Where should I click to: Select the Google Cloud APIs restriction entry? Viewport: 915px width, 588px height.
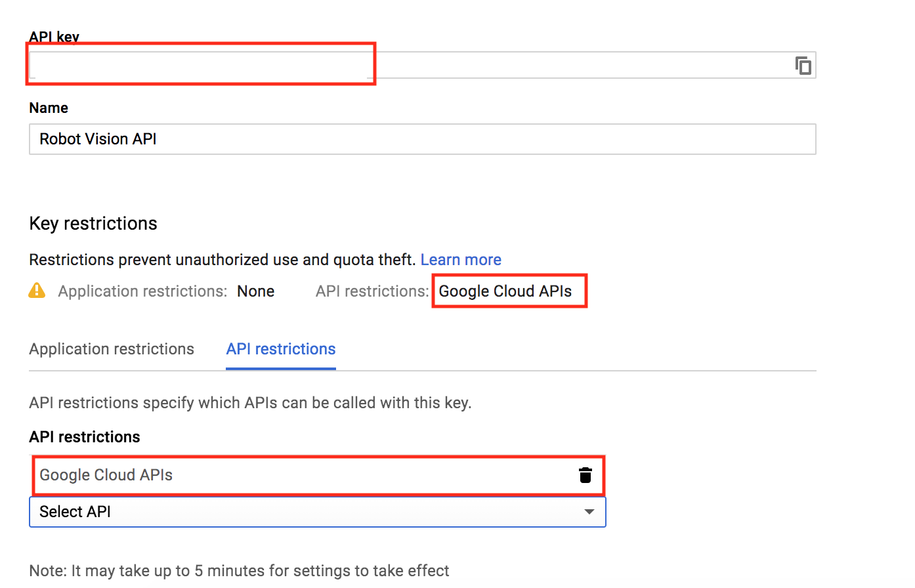(263, 475)
